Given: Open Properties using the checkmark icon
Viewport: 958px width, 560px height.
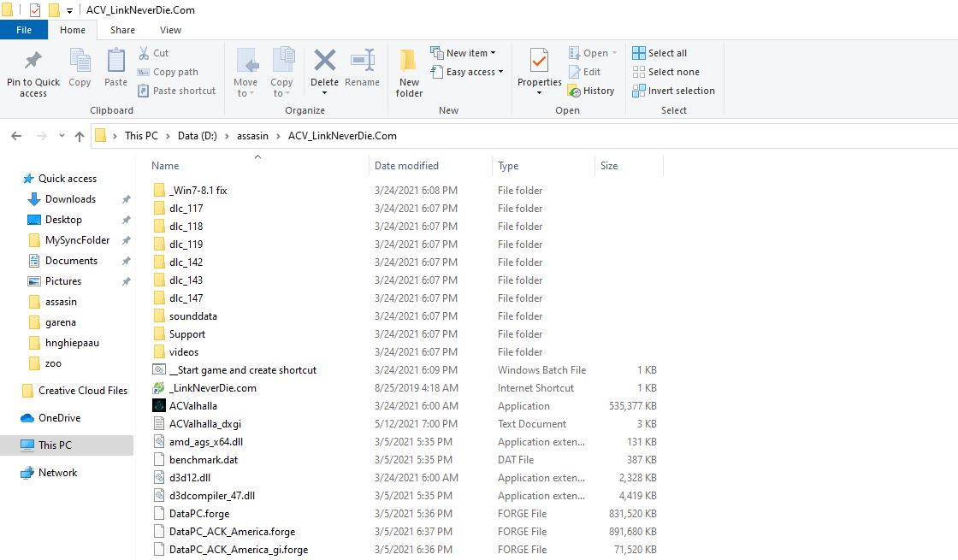Looking at the screenshot, I should click(x=539, y=62).
